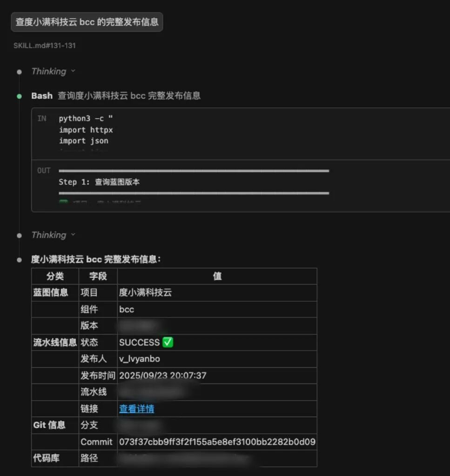Click the 代码库 category cell

[x=55, y=458]
